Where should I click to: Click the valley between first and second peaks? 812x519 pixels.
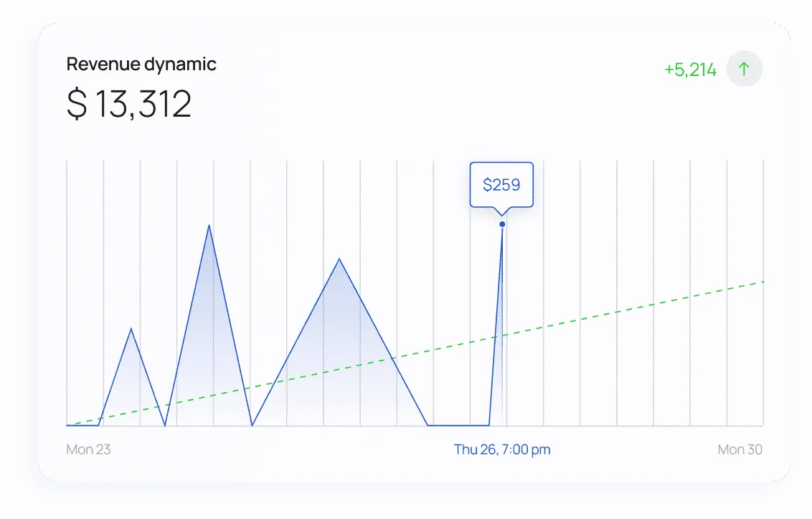pyautogui.click(x=165, y=424)
